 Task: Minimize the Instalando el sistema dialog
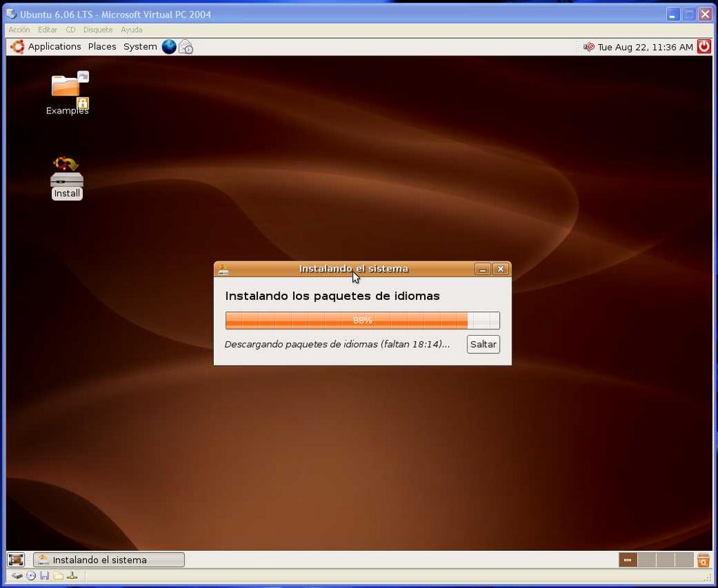pyautogui.click(x=482, y=269)
